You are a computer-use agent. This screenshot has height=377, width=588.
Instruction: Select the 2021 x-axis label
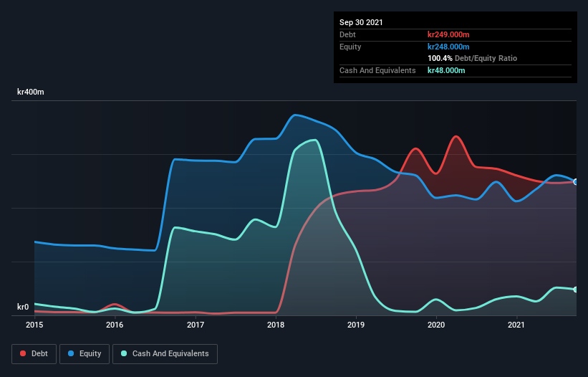coord(516,325)
